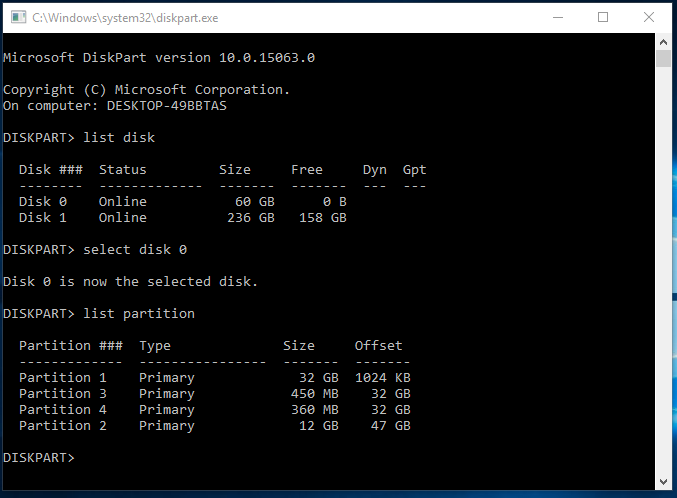
Task: Click the '236 GB' size value
Action: (x=251, y=218)
